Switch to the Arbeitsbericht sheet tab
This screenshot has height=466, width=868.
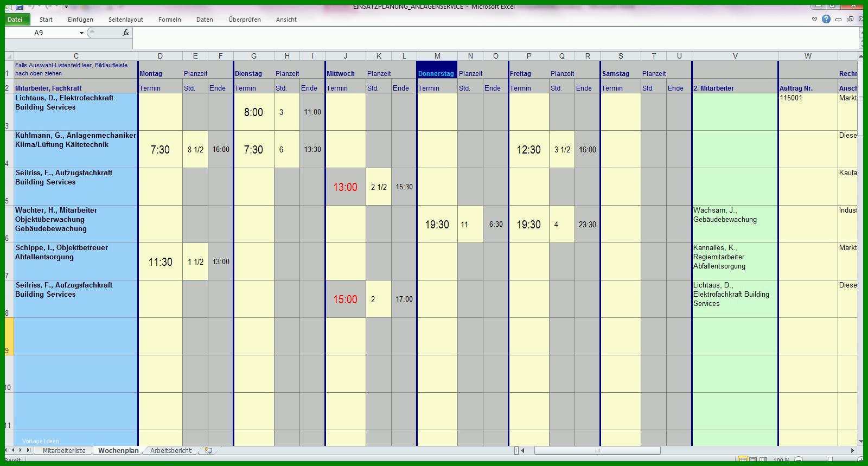171,451
